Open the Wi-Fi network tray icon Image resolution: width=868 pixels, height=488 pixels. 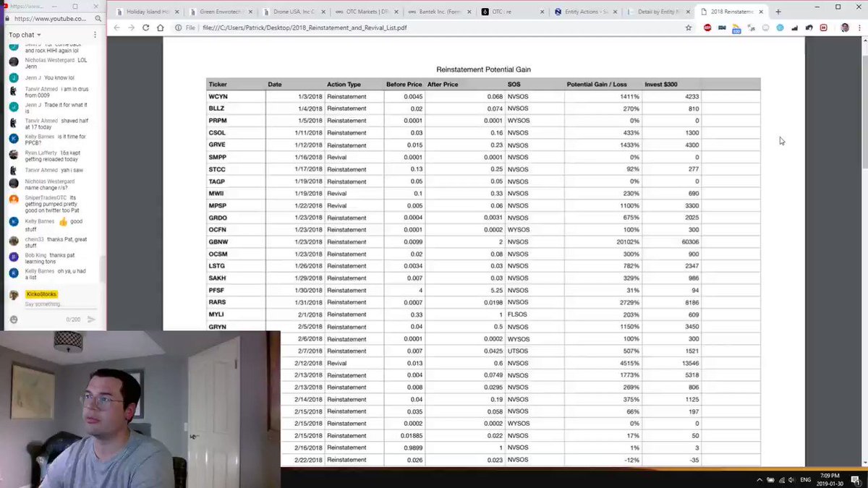781,479
